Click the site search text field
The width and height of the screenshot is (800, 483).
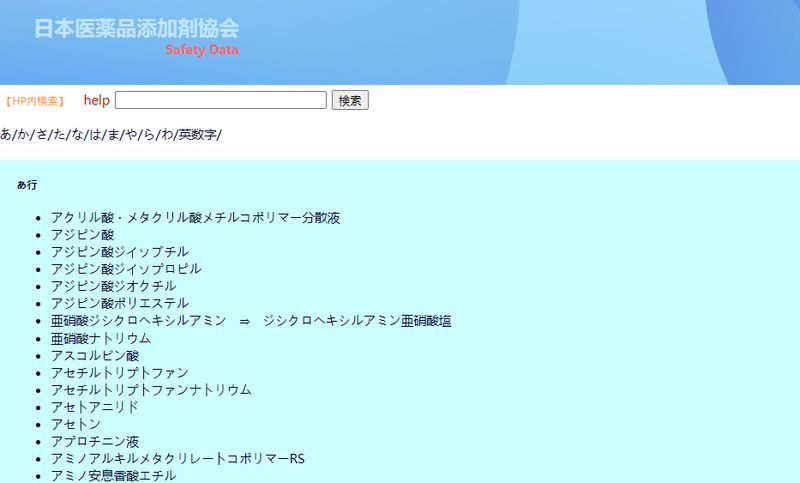tap(220, 100)
